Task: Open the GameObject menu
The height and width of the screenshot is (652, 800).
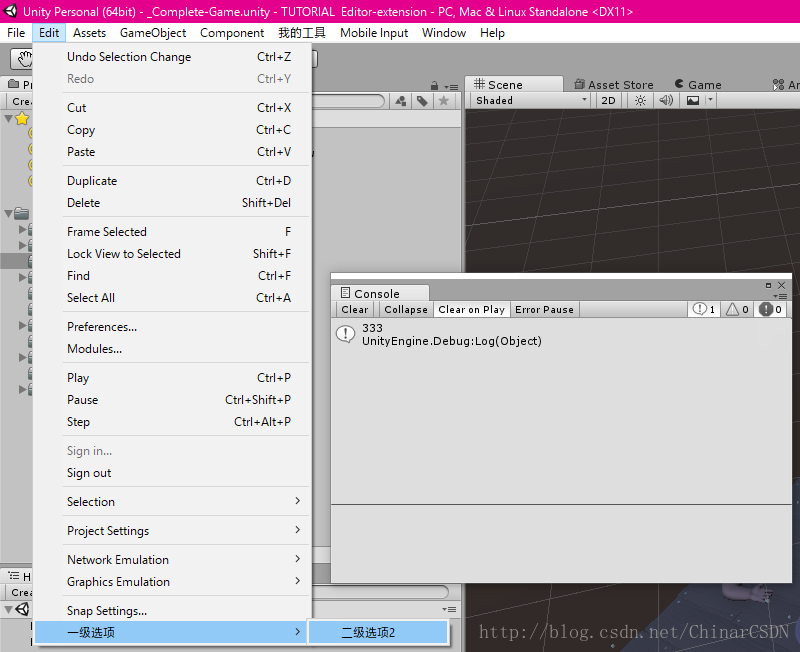Action: pyautogui.click(x=153, y=33)
